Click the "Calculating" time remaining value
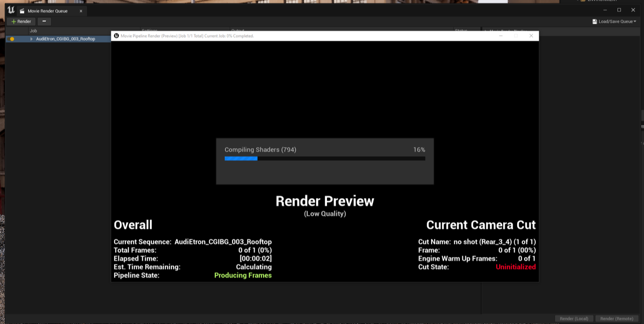 pyautogui.click(x=254, y=267)
